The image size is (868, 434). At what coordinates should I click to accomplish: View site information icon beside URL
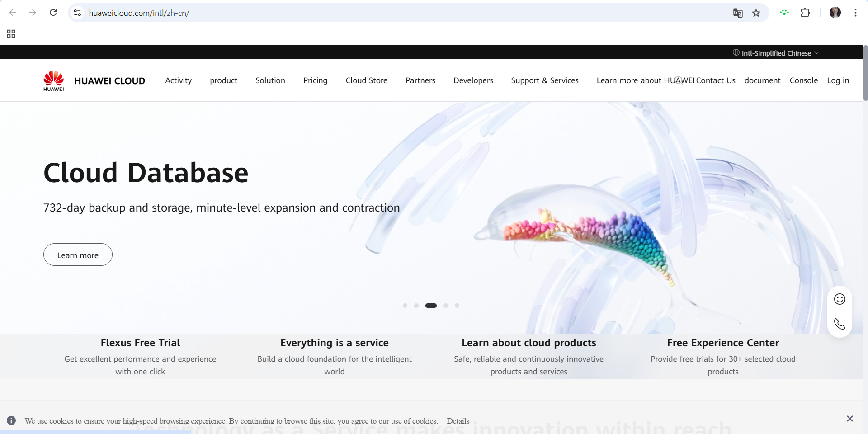pyautogui.click(x=78, y=13)
